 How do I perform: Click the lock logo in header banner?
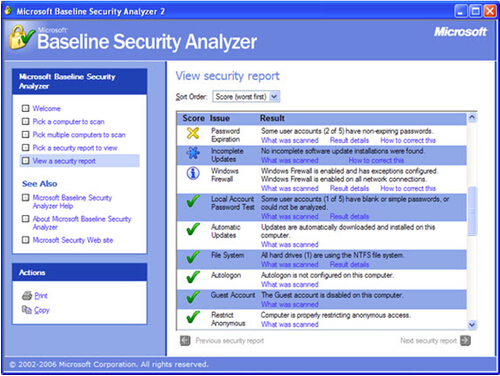click(21, 38)
